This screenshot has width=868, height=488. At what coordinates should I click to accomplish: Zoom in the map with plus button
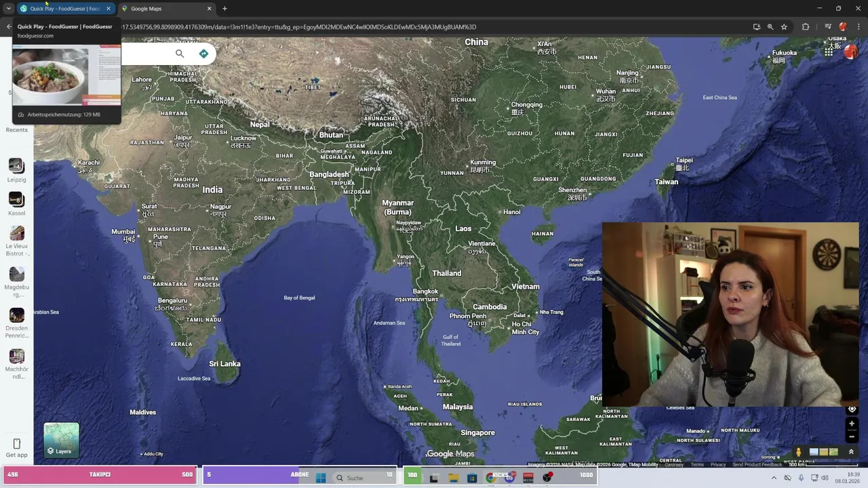pos(852,424)
